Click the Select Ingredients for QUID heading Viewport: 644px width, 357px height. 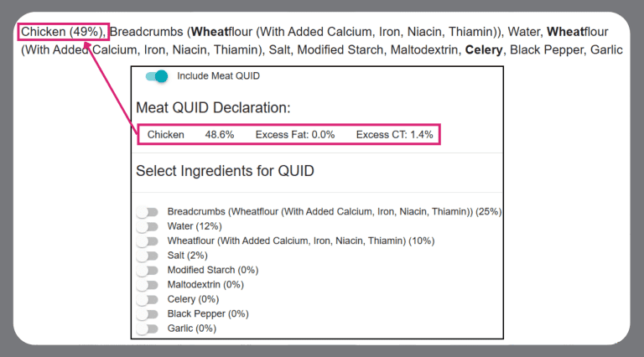(225, 172)
